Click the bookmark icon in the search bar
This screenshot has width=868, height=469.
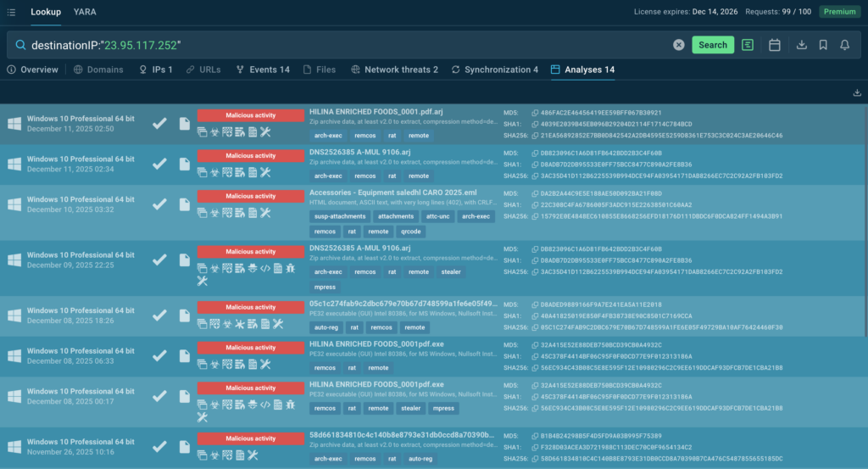point(823,45)
